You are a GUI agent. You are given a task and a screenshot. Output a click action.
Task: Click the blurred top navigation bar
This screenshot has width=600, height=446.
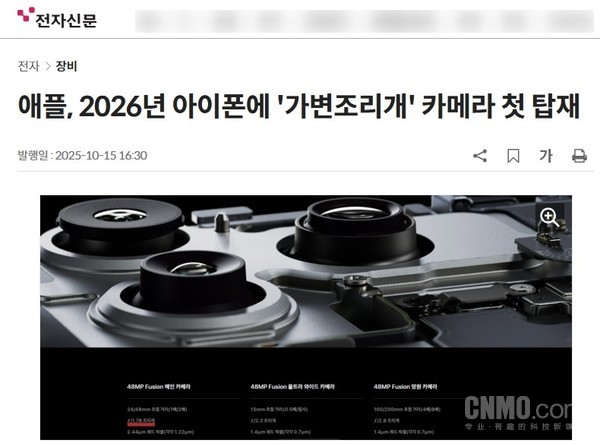coord(364,21)
